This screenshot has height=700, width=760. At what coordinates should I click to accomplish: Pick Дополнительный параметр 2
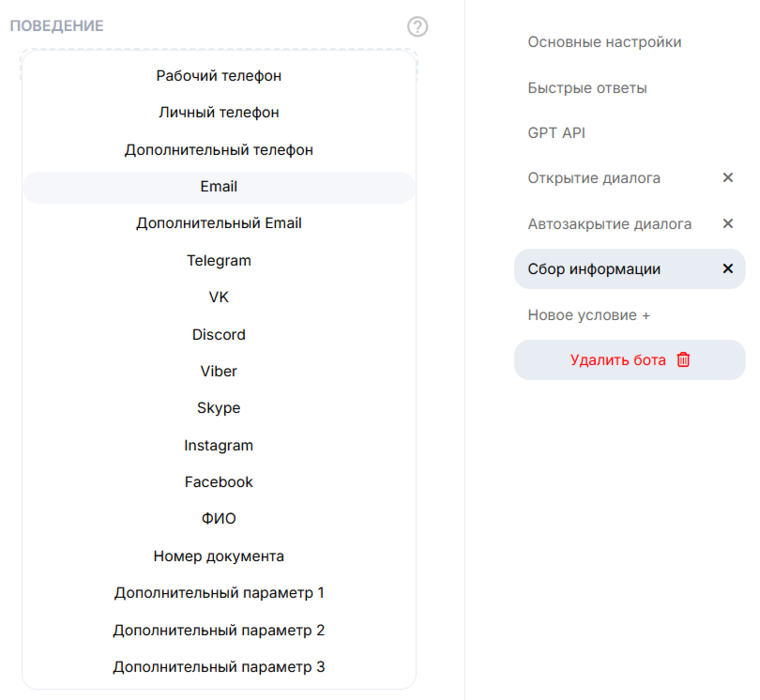(219, 631)
